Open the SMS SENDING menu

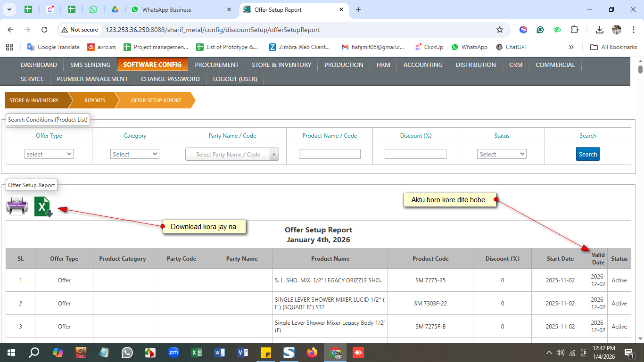click(91, 65)
